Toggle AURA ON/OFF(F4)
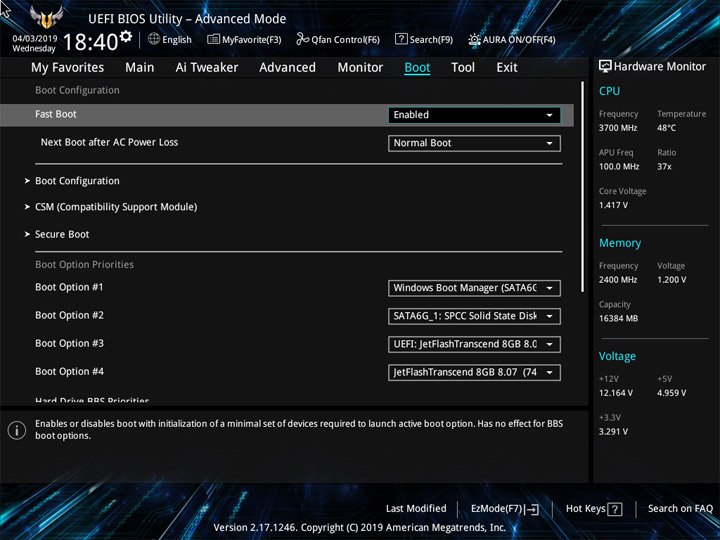720x540 pixels. [x=512, y=39]
